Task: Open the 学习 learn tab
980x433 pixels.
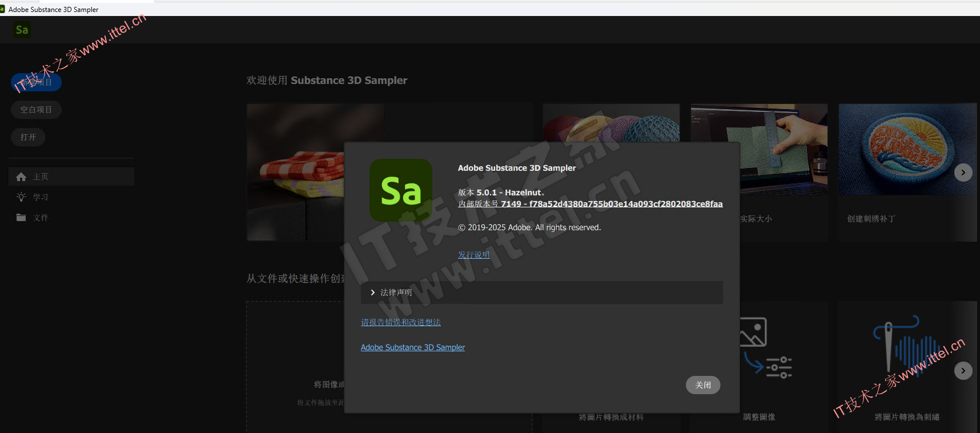Action: (x=71, y=197)
